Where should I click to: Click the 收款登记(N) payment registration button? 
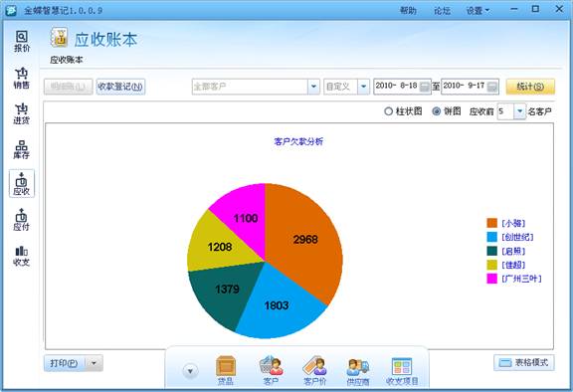tap(120, 87)
